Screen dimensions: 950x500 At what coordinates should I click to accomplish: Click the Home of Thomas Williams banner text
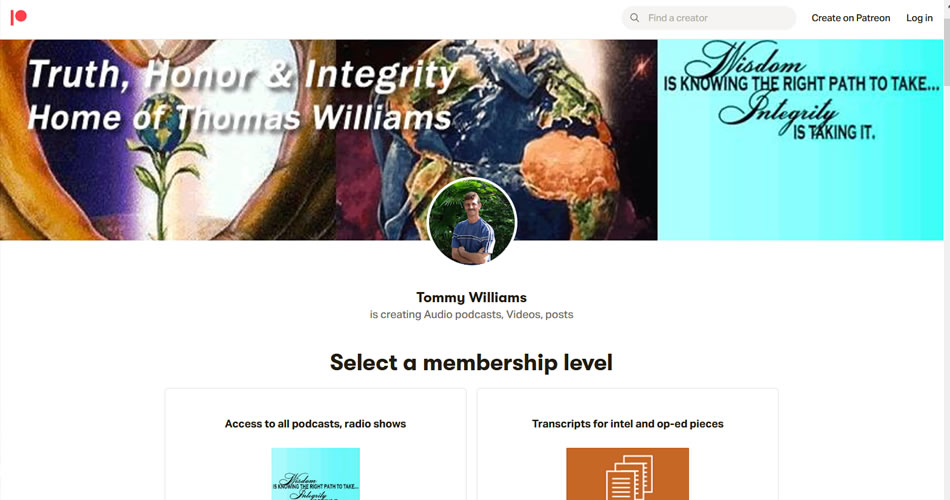tap(239, 117)
